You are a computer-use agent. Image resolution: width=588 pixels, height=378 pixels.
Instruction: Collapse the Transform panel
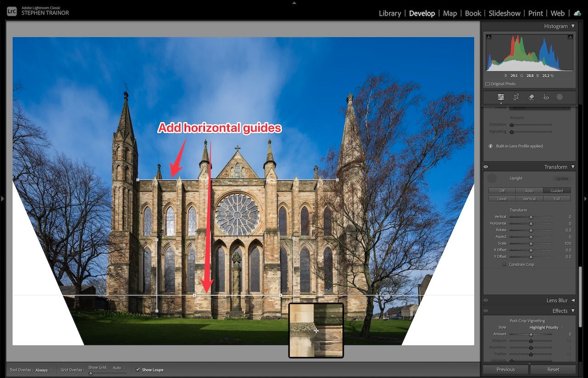[x=573, y=167]
